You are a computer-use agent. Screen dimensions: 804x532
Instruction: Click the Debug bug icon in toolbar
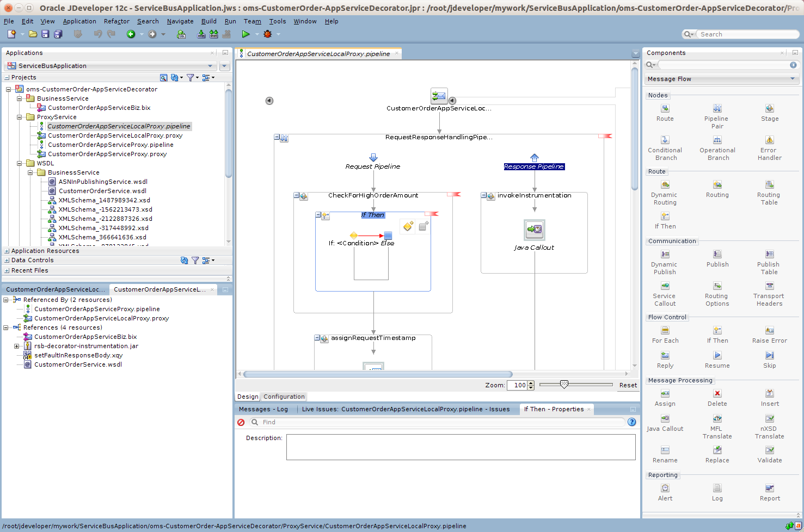[267, 34]
